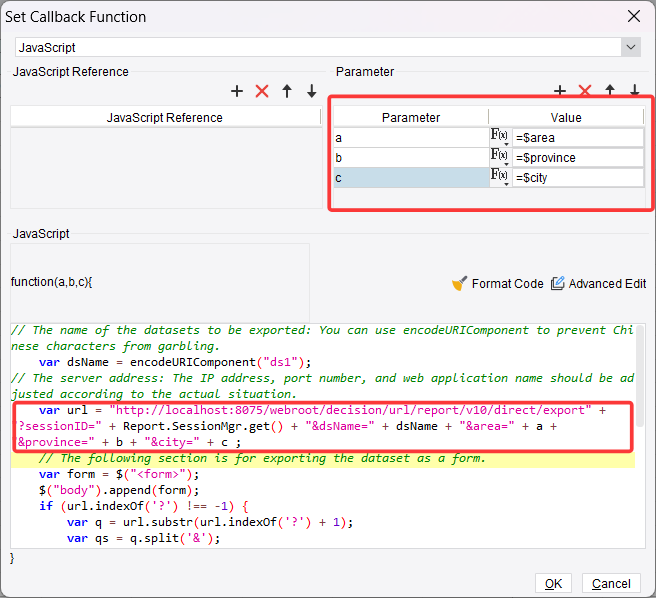Edit the value field '=$city'
Viewport: 656px width, 598px height.
[x=578, y=178]
